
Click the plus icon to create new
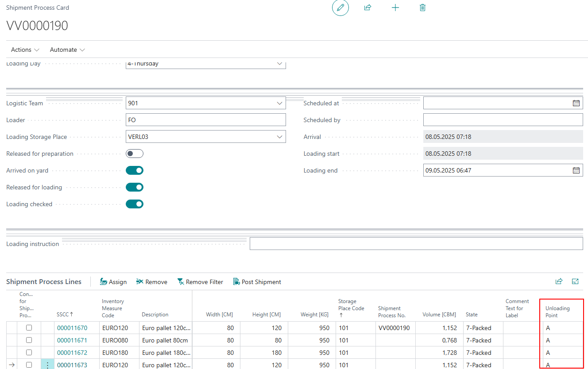click(x=395, y=8)
